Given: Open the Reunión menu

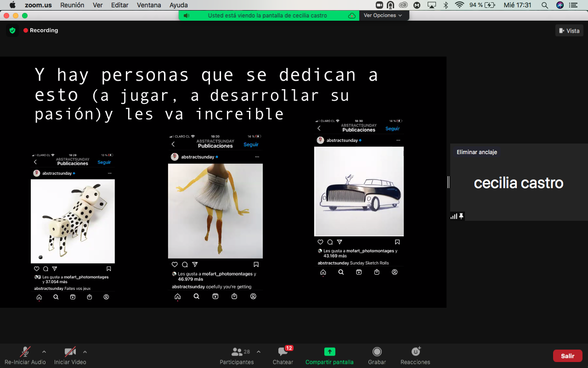Looking at the screenshot, I should (72, 5).
